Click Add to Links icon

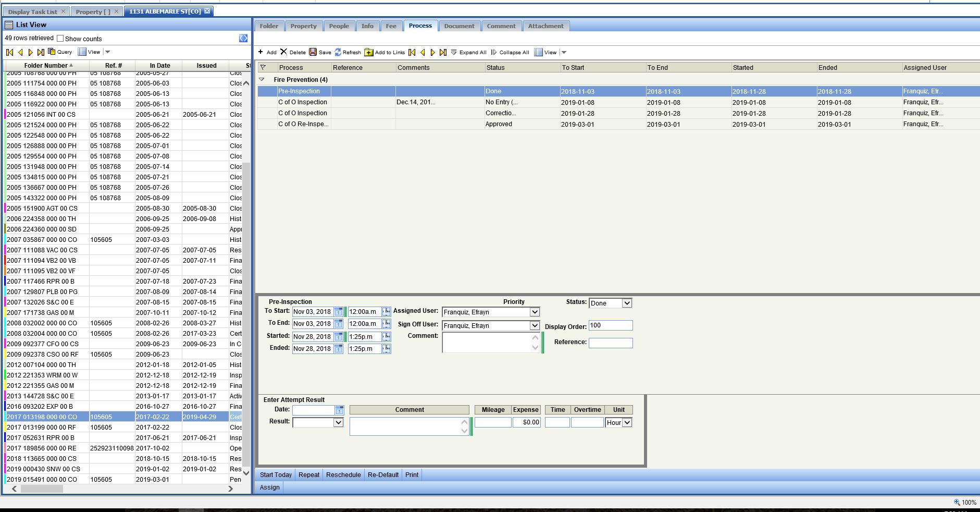[369, 52]
